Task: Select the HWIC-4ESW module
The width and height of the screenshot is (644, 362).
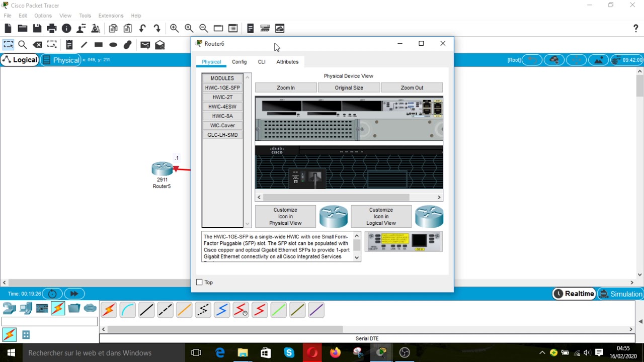Action: tap(222, 107)
